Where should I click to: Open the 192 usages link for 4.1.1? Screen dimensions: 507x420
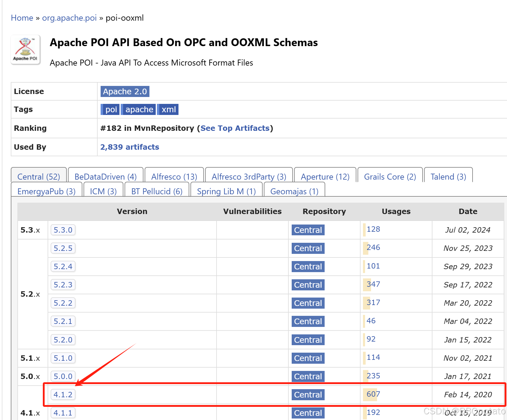click(x=373, y=413)
